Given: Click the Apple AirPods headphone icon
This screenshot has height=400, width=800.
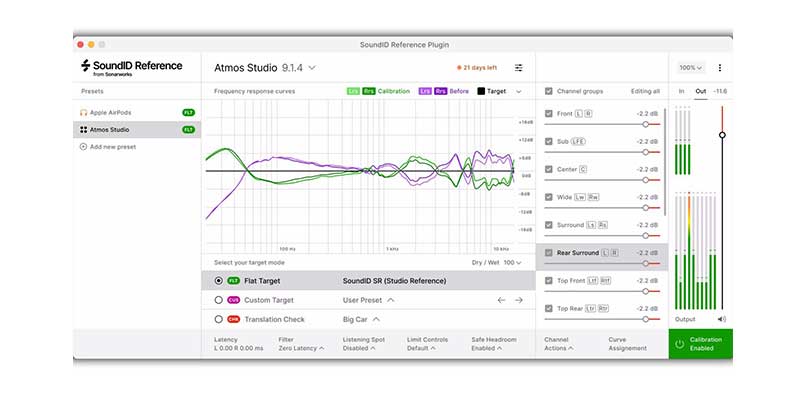Looking at the screenshot, I should click(x=83, y=113).
